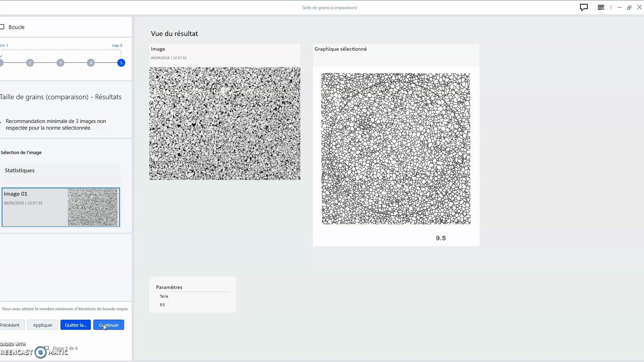The image size is (644, 362).
Task: Minimize the Taille de grains window
Action: 620,7
